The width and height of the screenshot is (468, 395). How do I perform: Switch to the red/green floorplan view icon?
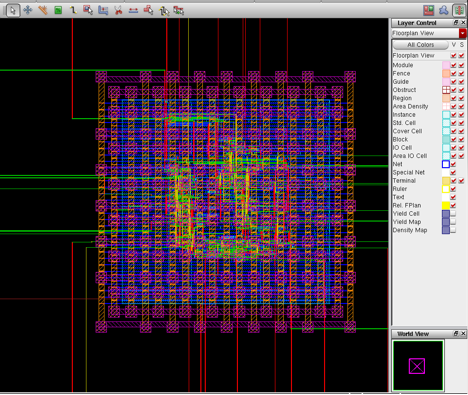pyautogui.click(x=429, y=10)
